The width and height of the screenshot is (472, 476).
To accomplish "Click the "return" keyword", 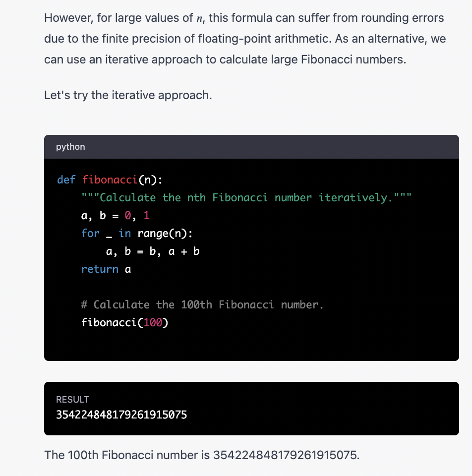I will point(100,269).
